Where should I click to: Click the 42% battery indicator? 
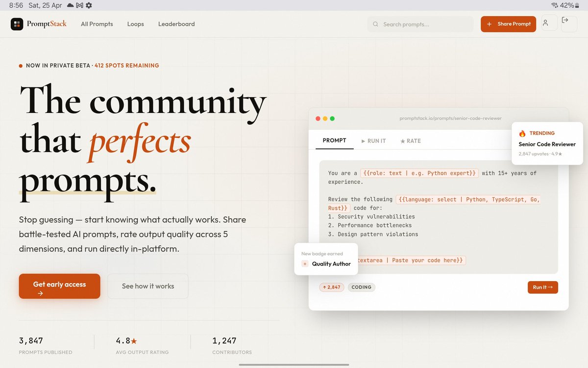coord(569,5)
